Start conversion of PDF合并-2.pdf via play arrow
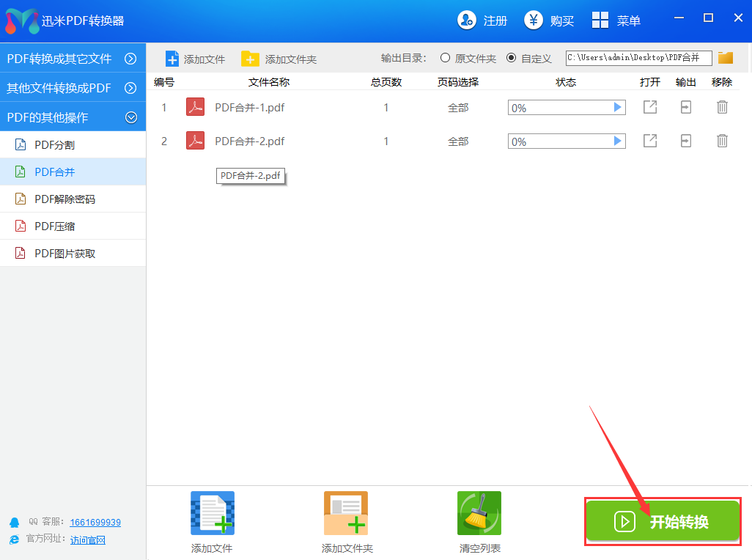 coord(618,141)
